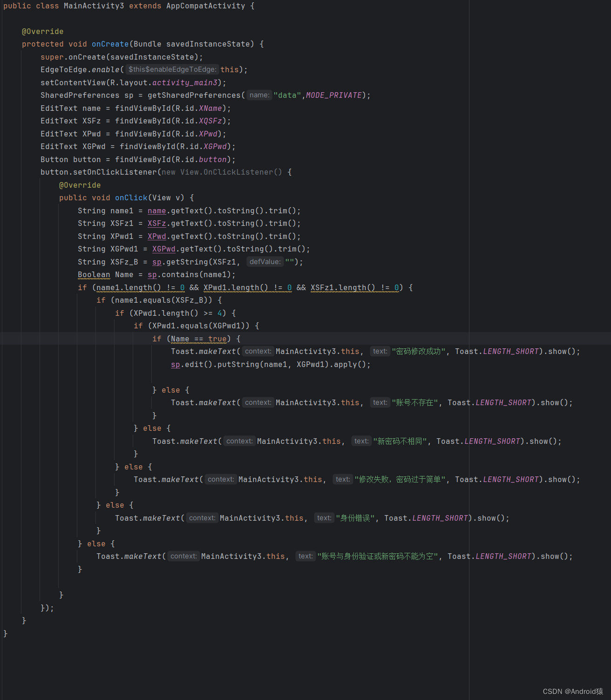Click the XGPwd1 variable declaration
Screen dimensions: 611x700
[x=124, y=249]
